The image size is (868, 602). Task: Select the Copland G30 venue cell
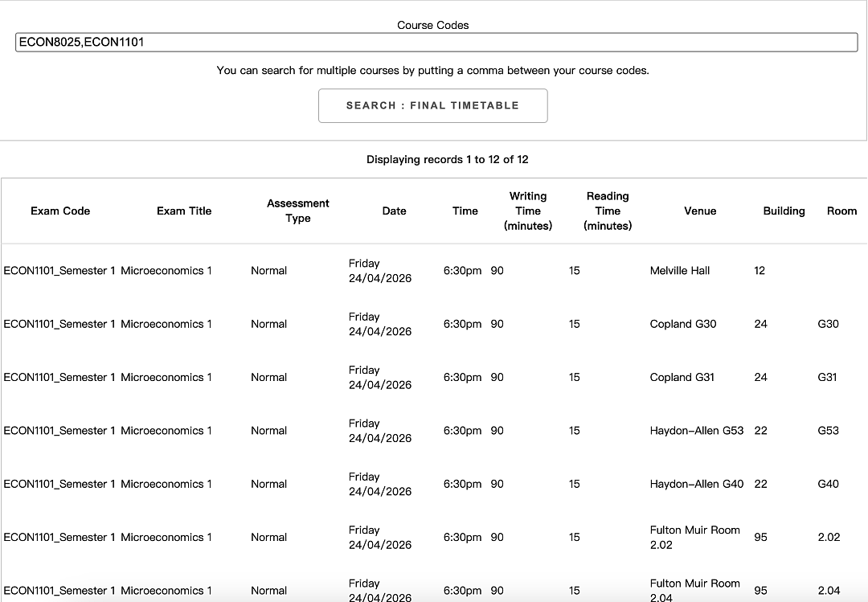(x=683, y=324)
